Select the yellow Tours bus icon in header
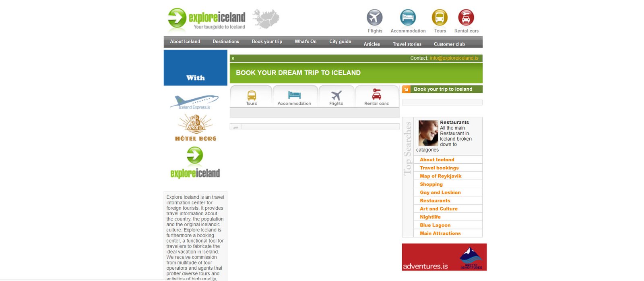644x281 pixels. pyautogui.click(x=440, y=18)
